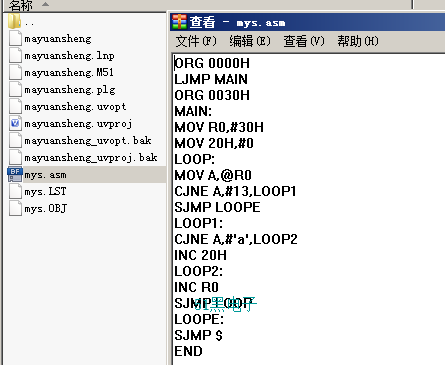The image size is (445, 365).
Task: Click the line SJMP LOOPE
Action: click(217, 207)
